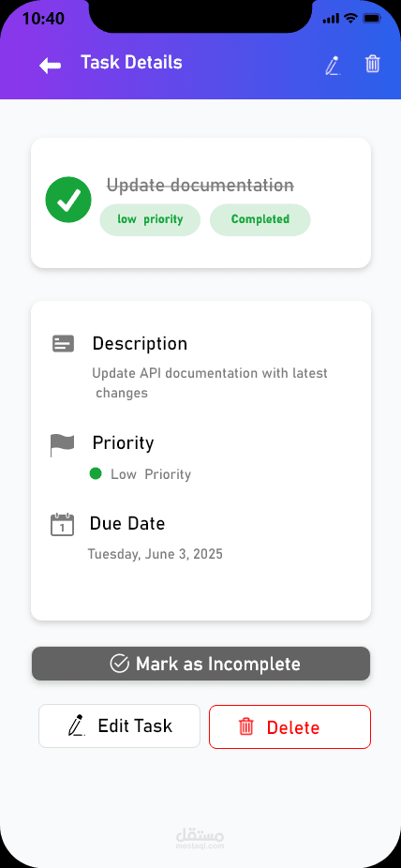Tap the battery icon in status bar
The height and width of the screenshot is (868, 401).
coord(372,18)
